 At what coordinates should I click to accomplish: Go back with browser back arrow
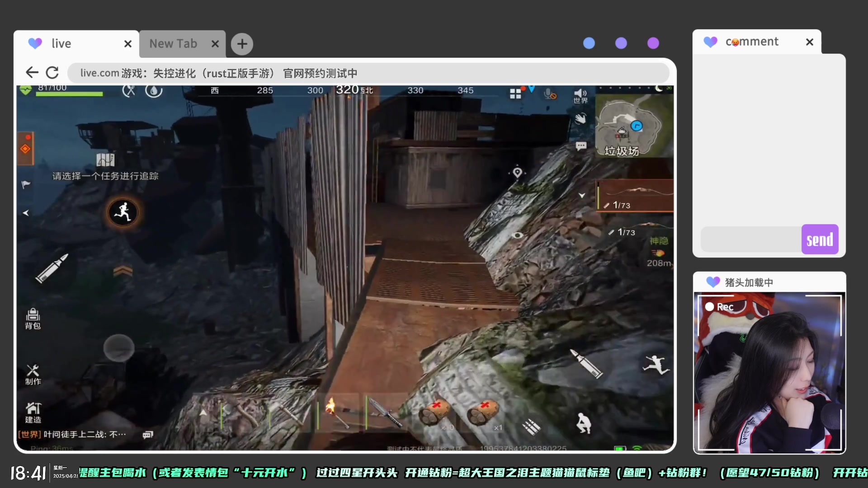32,72
